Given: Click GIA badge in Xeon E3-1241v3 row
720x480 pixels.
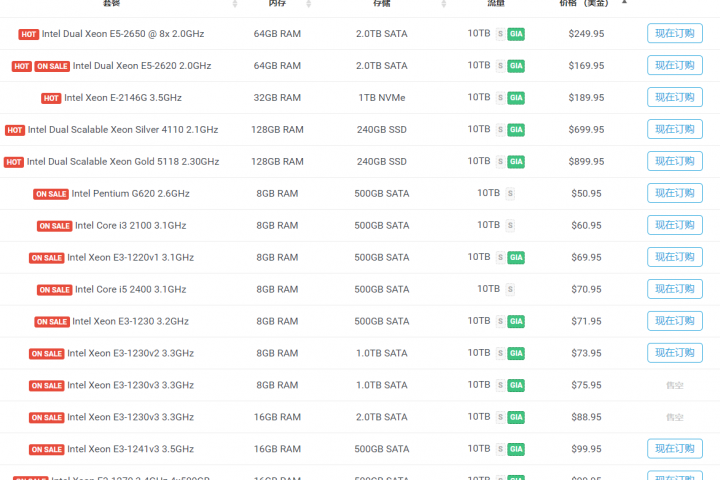Looking at the screenshot, I should (516, 449).
